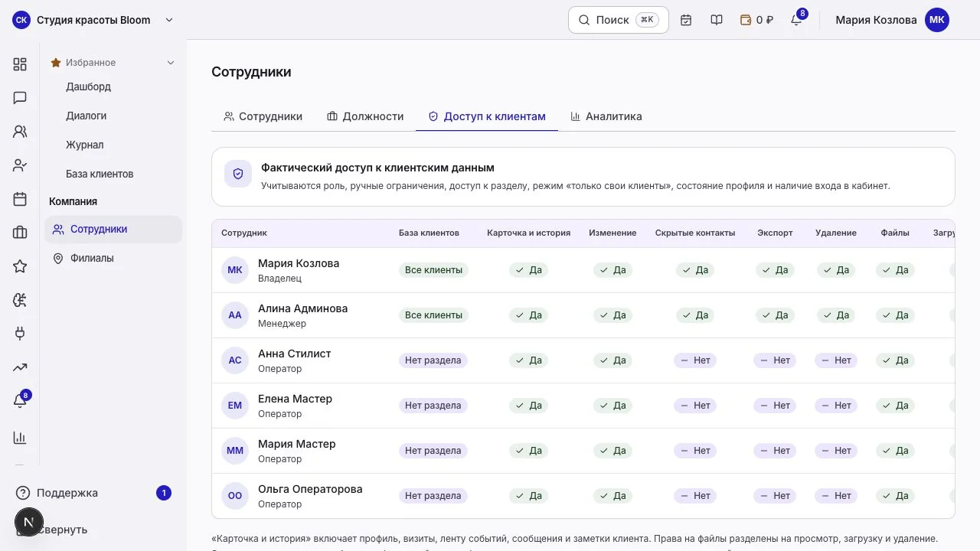Image resolution: width=980 pixels, height=551 pixels.
Task: Click the Свернуть sidebar collapse button
Action: pos(61,530)
